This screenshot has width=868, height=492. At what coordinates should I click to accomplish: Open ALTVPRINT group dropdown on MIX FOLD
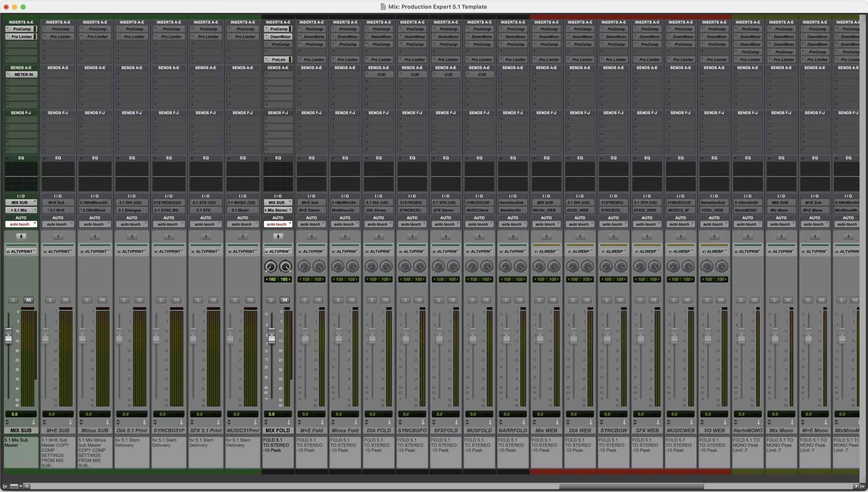[278, 251]
